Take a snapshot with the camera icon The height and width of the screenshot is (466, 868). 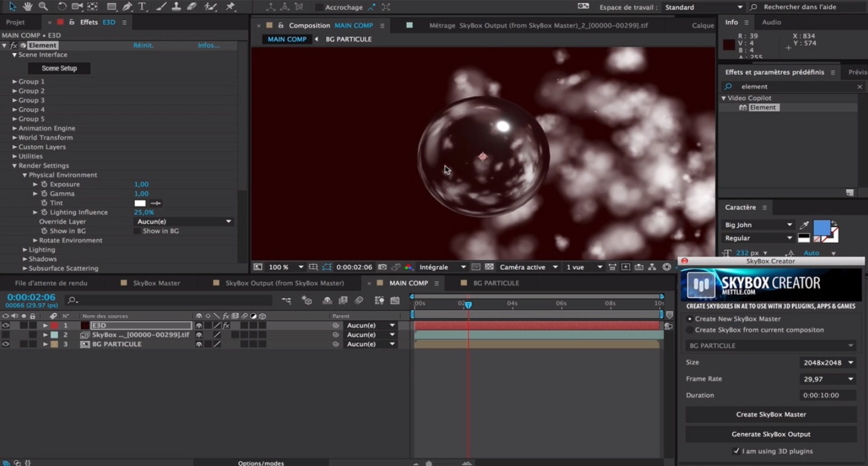pyautogui.click(x=382, y=267)
